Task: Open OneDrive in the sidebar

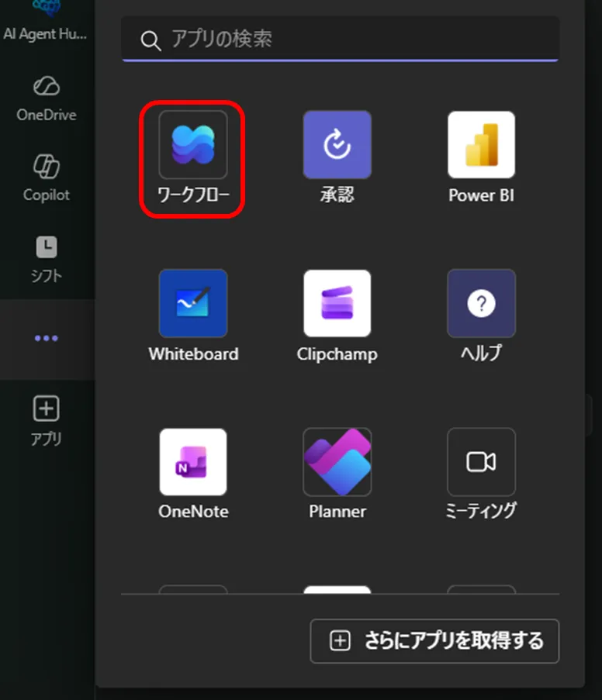Action: pyautogui.click(x=47, y=98)
